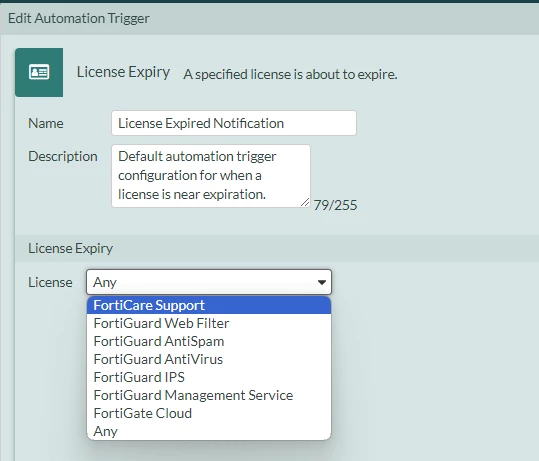Choose FortiGuard AntiVirus from list
539x461 pixels.
[209, 359]
